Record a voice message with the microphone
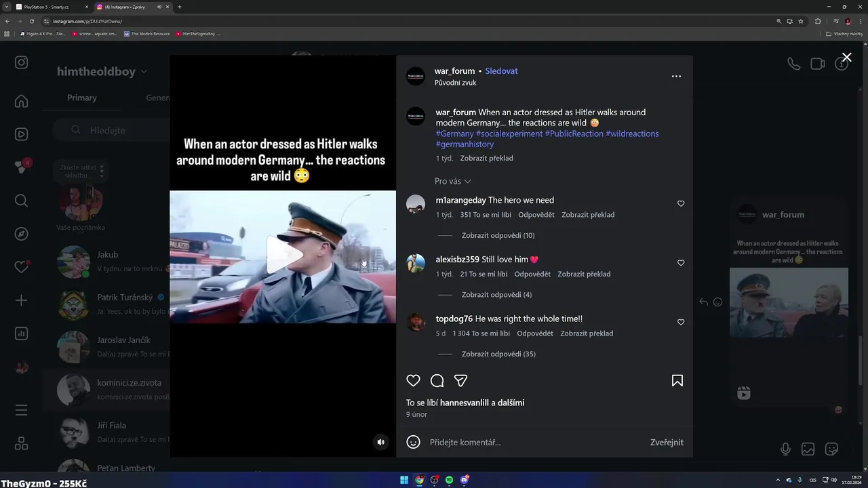Screen dimensions: 868x488 785,449
